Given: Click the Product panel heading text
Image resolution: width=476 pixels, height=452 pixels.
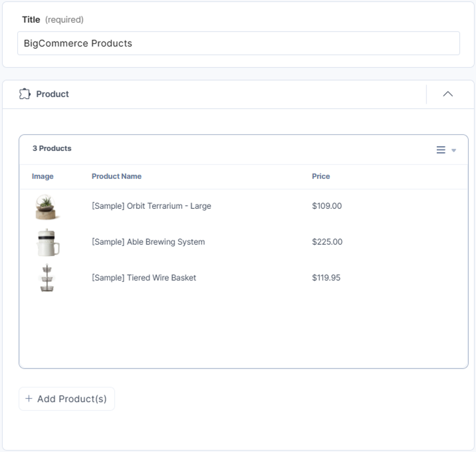Looking at the screenshot, I should (x=53, y=94).
